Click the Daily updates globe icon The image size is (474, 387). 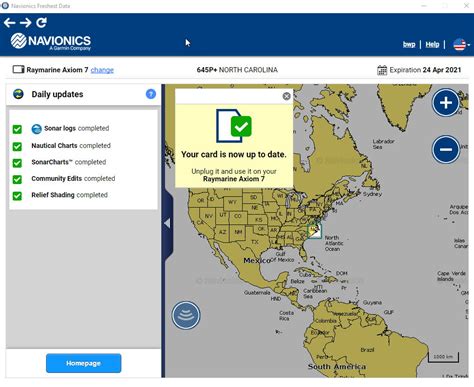click(18, 94)
